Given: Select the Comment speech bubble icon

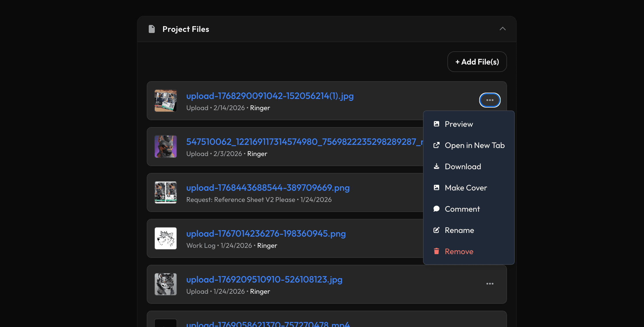Looking at the screenshot, I should [436, 209].
